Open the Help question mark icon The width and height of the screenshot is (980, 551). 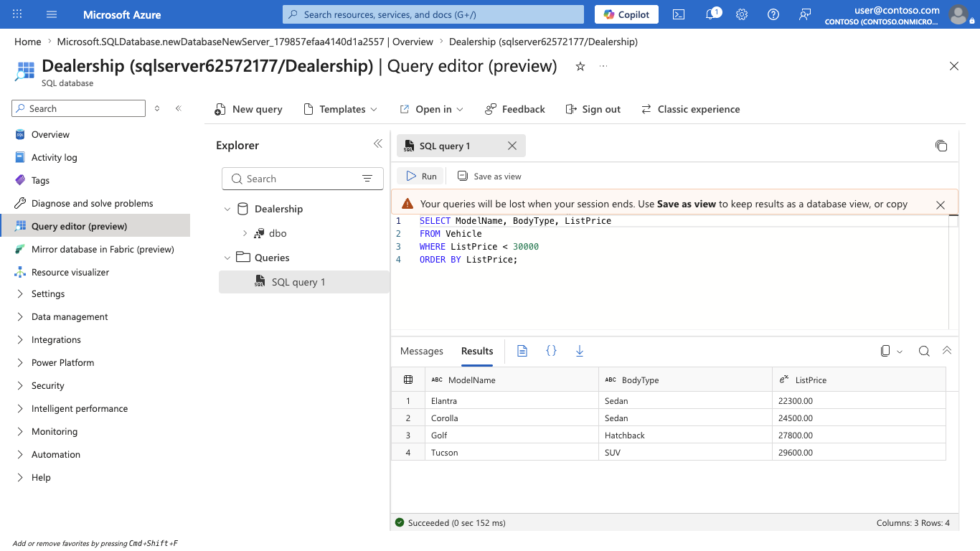click(773, 14)
